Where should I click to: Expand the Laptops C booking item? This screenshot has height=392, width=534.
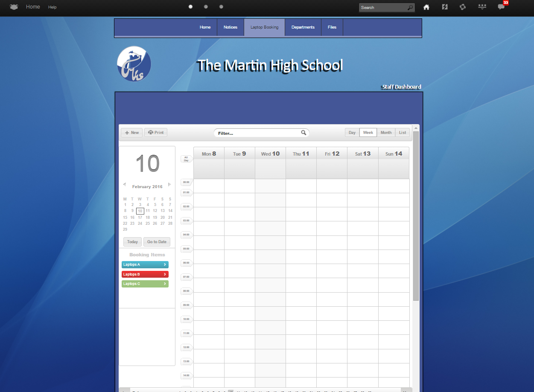(x=145, y=284)
